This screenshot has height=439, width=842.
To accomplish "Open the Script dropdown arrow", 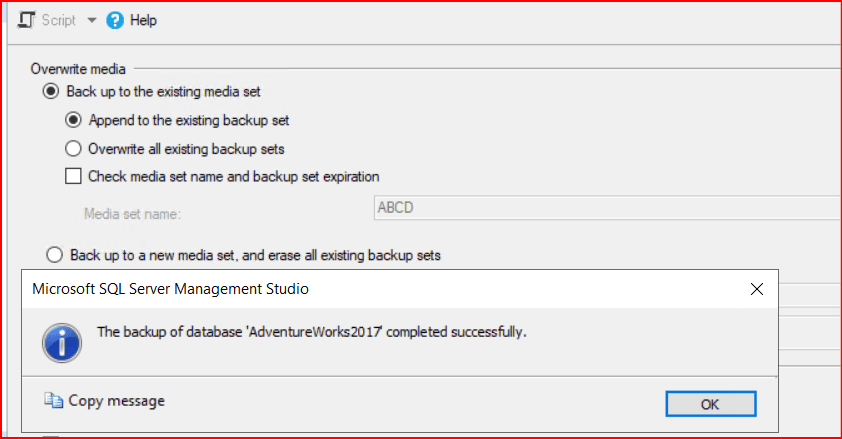I will tap(92, 21).
